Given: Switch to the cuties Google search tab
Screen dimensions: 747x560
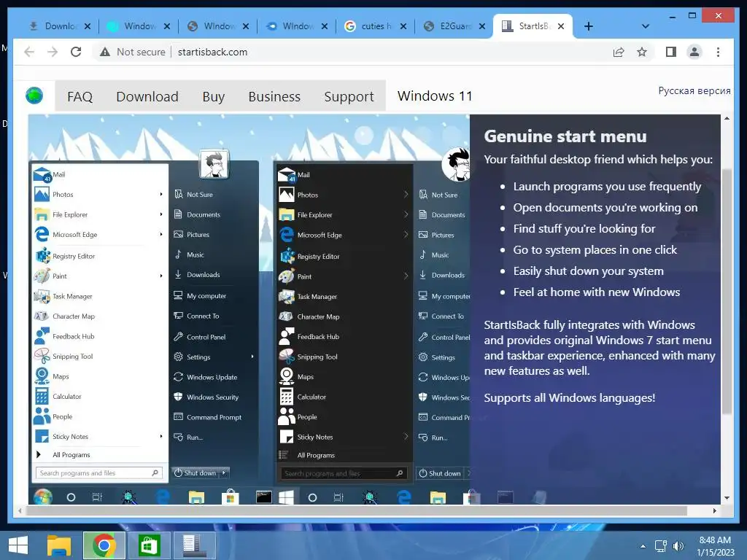Looking at the screenshot, I should pos(376,26).
